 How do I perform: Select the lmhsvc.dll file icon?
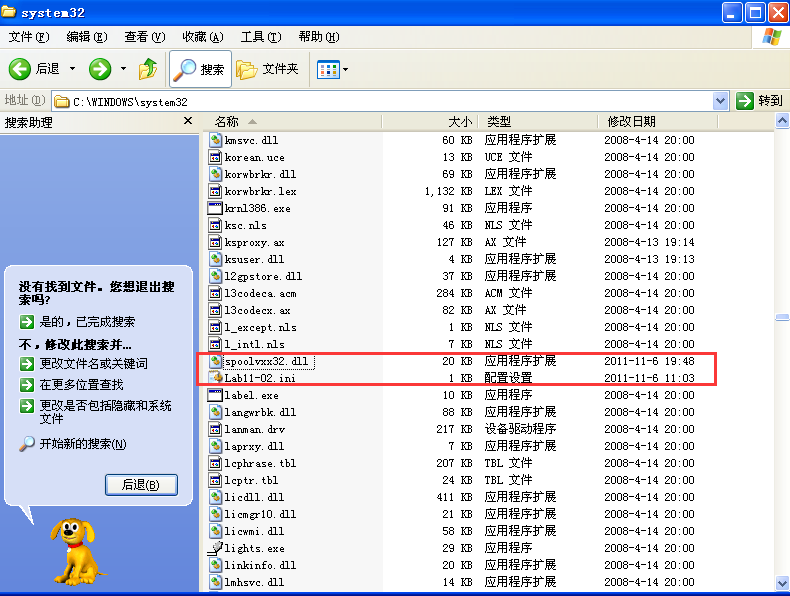[x=215, y=582]
